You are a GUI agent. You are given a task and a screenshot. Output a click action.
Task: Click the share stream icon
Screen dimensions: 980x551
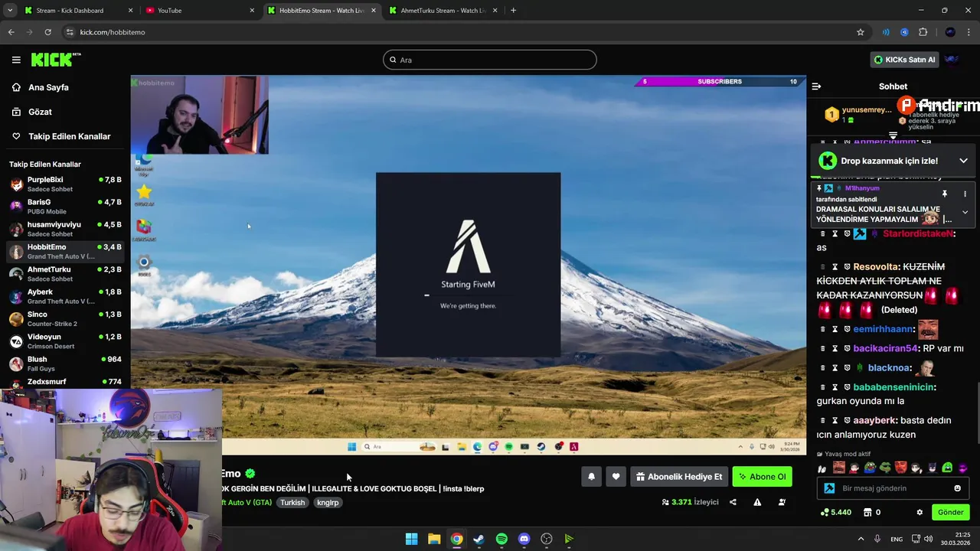coord(733,502)
